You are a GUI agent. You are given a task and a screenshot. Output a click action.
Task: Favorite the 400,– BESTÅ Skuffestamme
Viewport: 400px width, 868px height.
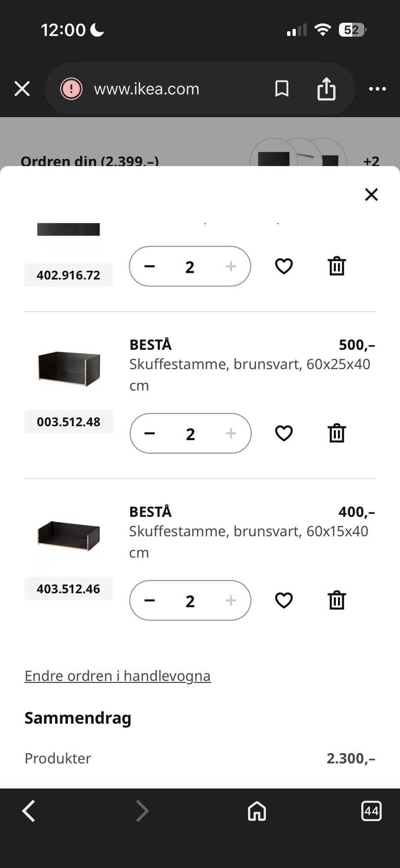pyautogui.click(x=284, y=600)
